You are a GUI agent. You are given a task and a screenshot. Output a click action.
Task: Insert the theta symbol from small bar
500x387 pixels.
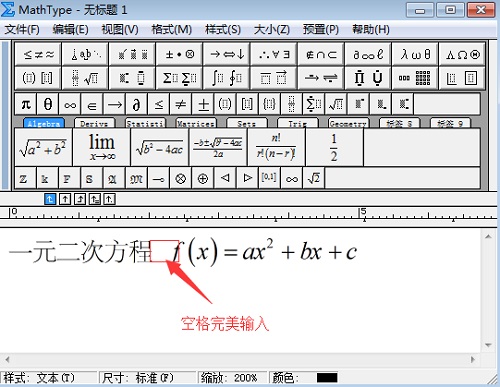48,105
